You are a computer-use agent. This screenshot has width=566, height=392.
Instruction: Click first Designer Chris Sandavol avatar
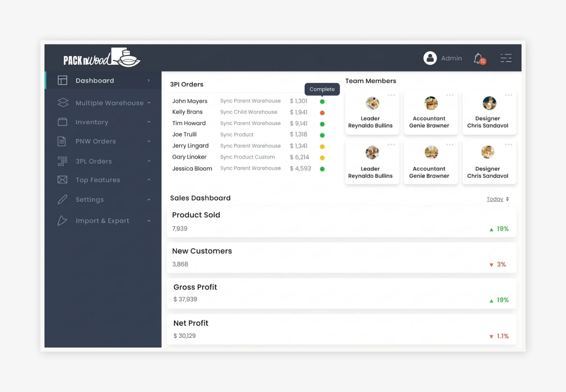pos(490,103)
